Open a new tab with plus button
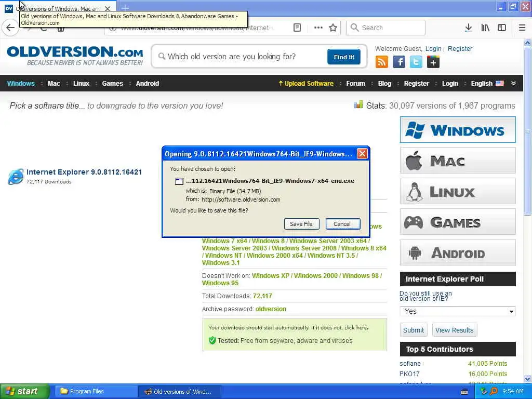 125,8
